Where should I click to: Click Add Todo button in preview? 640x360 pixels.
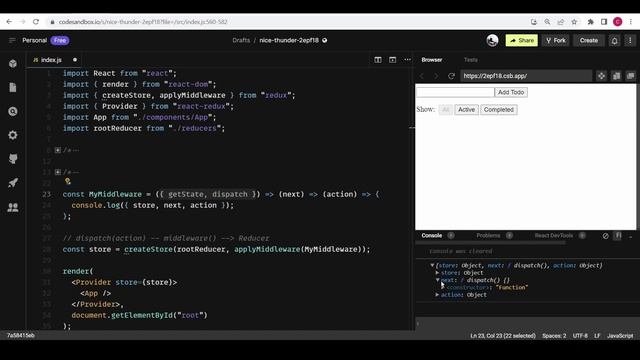511,92
